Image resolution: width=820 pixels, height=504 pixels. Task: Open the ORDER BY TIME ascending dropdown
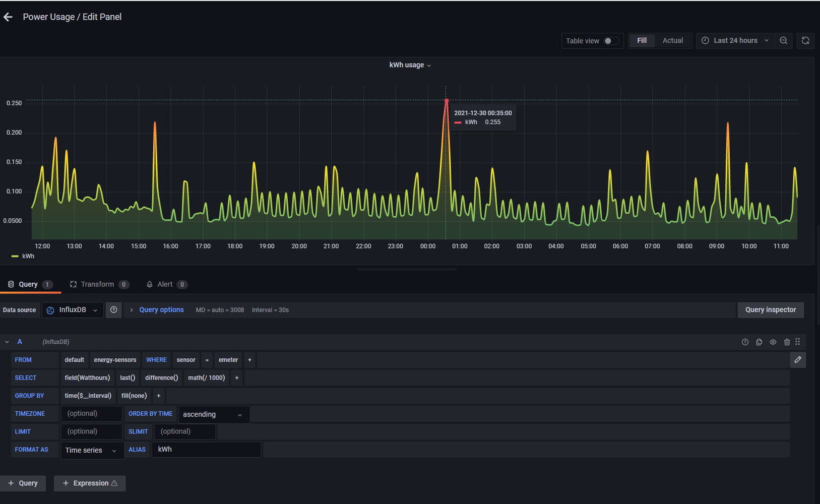point(214,414)
